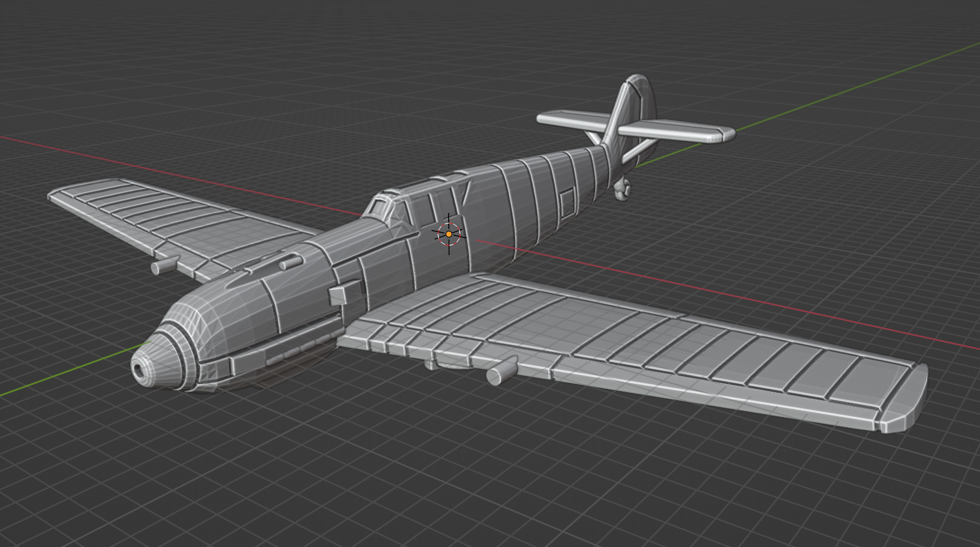980x547 pixels.
Task: Click the gun barrel under the near wing
Action: (x=502, y=372)
